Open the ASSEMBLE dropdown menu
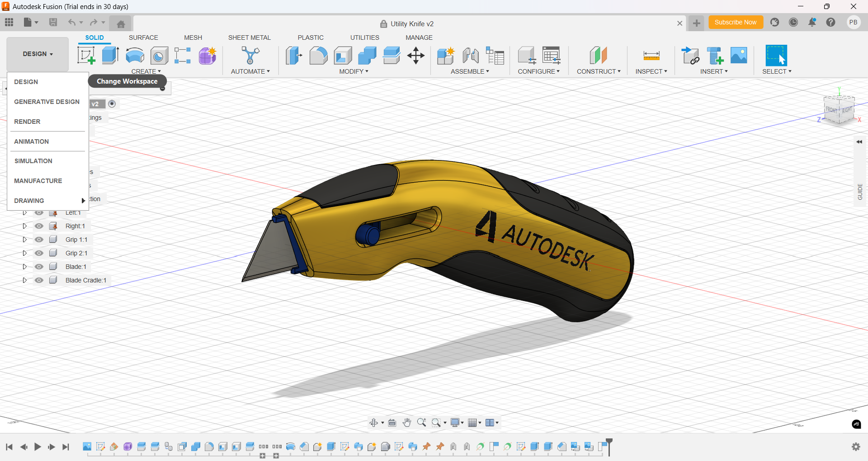The image size is (868, 461). (x=470, y=71)
